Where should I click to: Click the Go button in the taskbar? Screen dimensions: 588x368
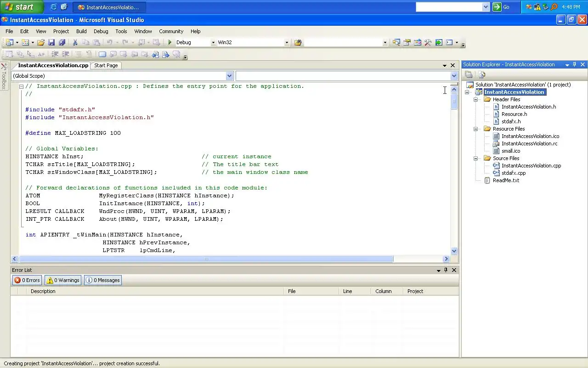pyautogui.click(x=502, y=7)
